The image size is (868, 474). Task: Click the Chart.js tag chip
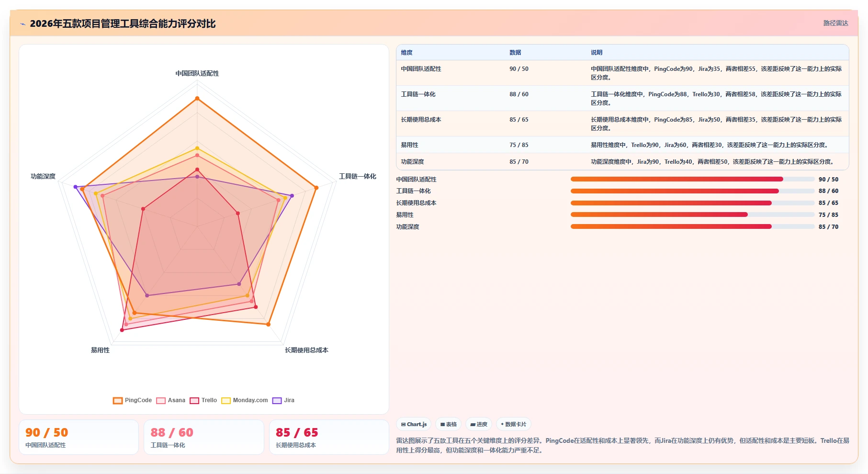tap(414, 424)
